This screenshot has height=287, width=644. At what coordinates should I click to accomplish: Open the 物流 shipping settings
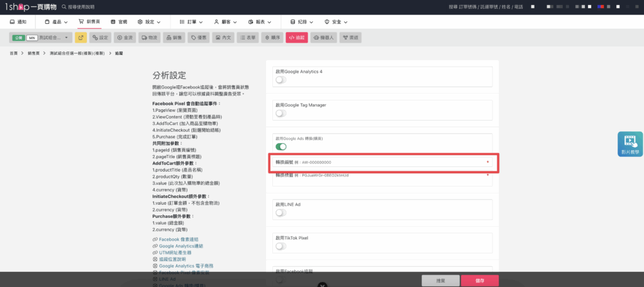(148, 38)
